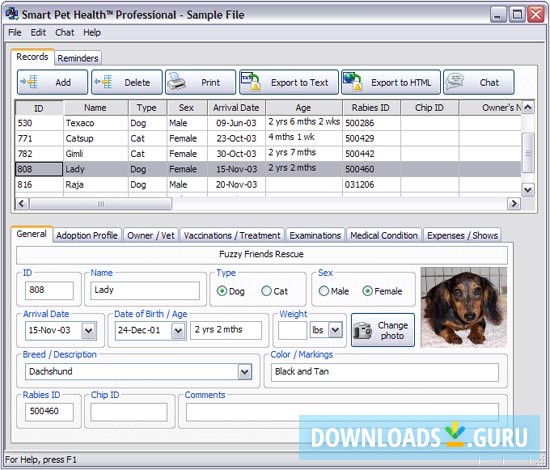Click the Type column header

(x=148, y=108)
